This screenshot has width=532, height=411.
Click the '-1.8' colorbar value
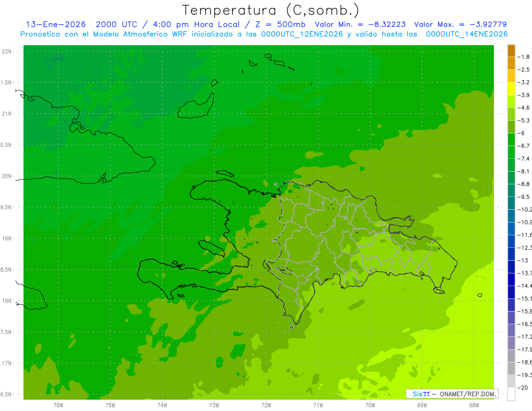pyautogui.click(x=524, y=57)
